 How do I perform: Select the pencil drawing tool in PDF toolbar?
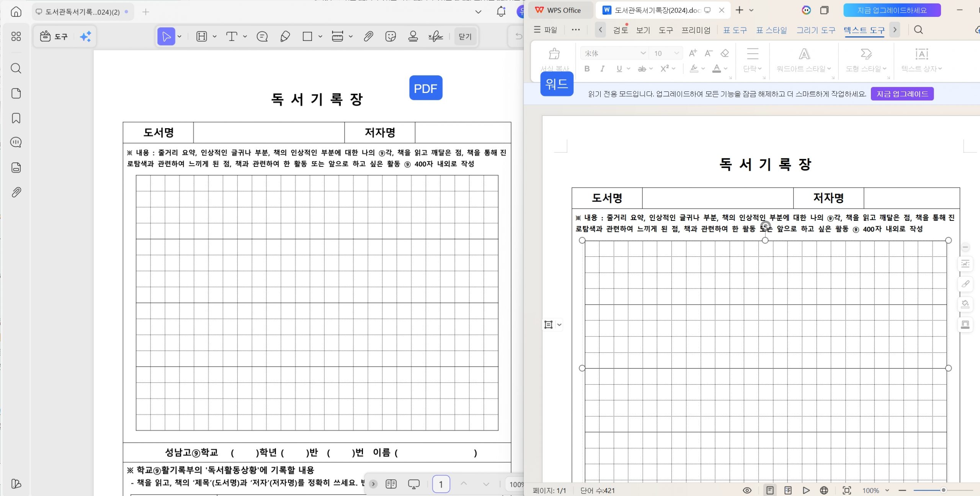click(285, 36)
